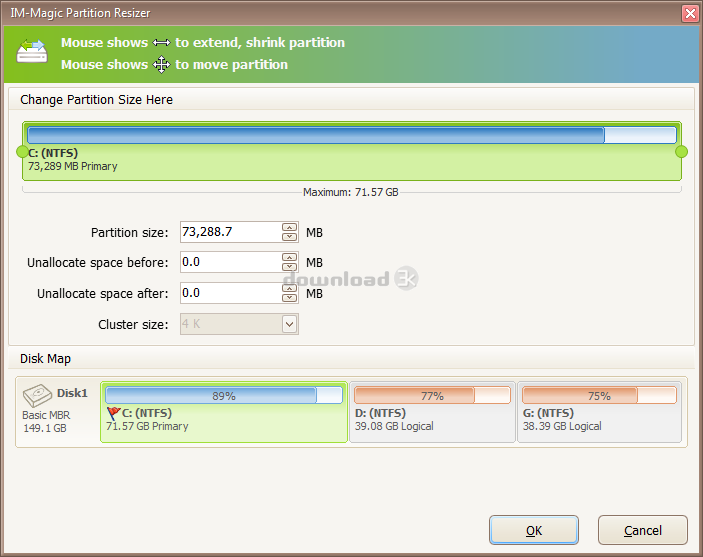Click the 'Basic MBR' disk label

coord(46,415)
